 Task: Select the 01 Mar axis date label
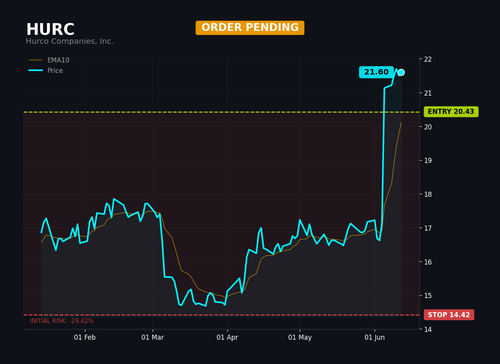[152, 337]
